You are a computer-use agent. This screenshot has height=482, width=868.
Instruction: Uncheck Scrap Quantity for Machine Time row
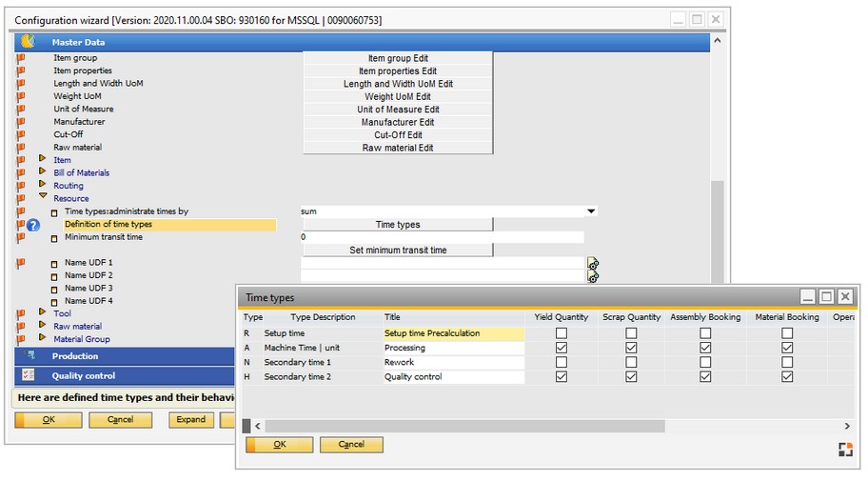[631, 348]
